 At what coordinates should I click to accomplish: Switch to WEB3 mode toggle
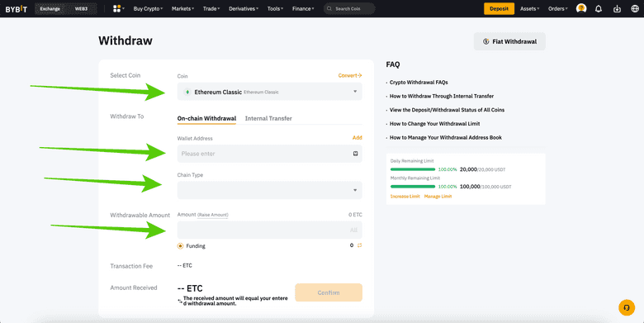pos(81,8)
